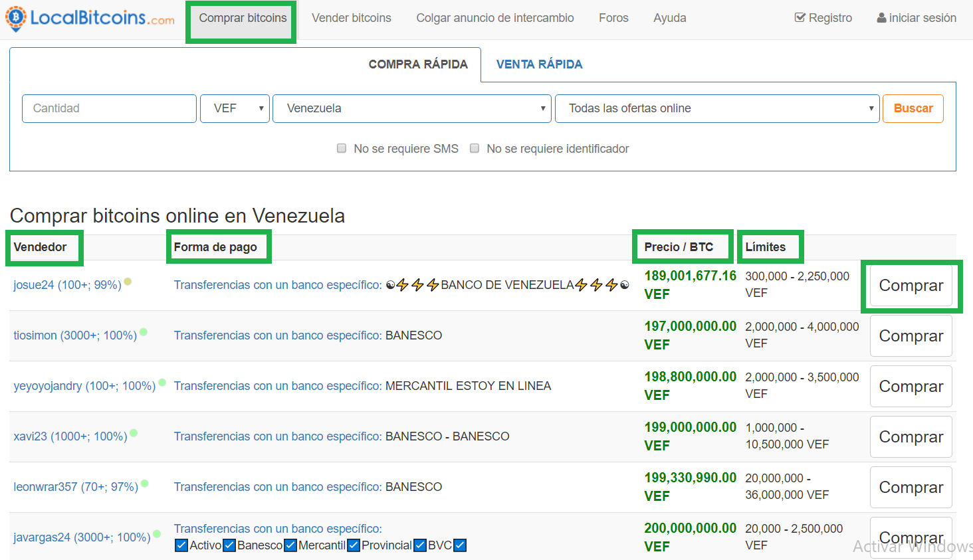Click the 'Vendedor' column header
The width and height of the screenshot is (973, 560).
click(x=40, y=247)
